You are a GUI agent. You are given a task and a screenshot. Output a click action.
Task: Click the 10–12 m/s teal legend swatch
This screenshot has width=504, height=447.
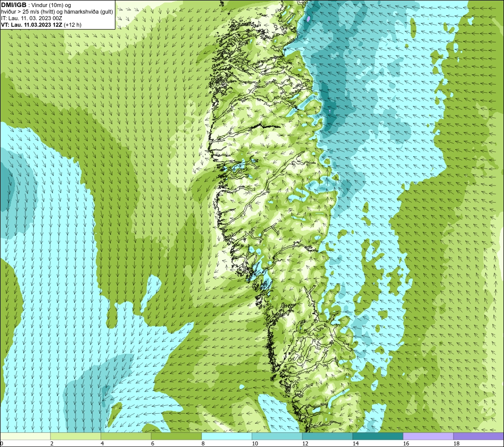click(277, 436)
